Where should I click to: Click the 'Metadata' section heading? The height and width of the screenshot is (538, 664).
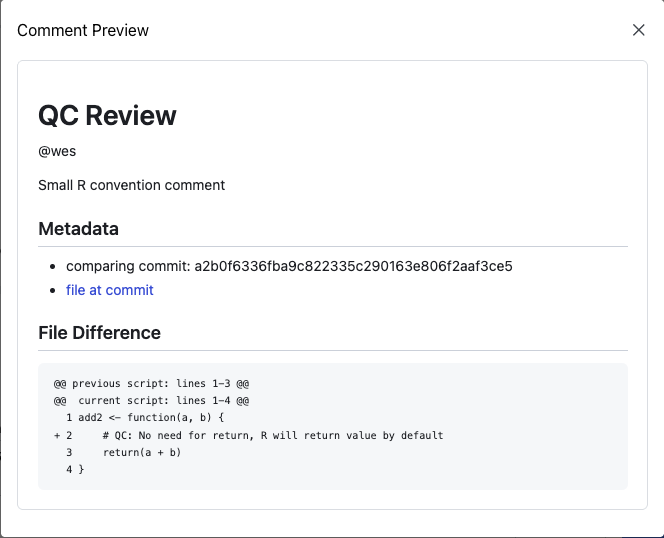coord(78,229)
